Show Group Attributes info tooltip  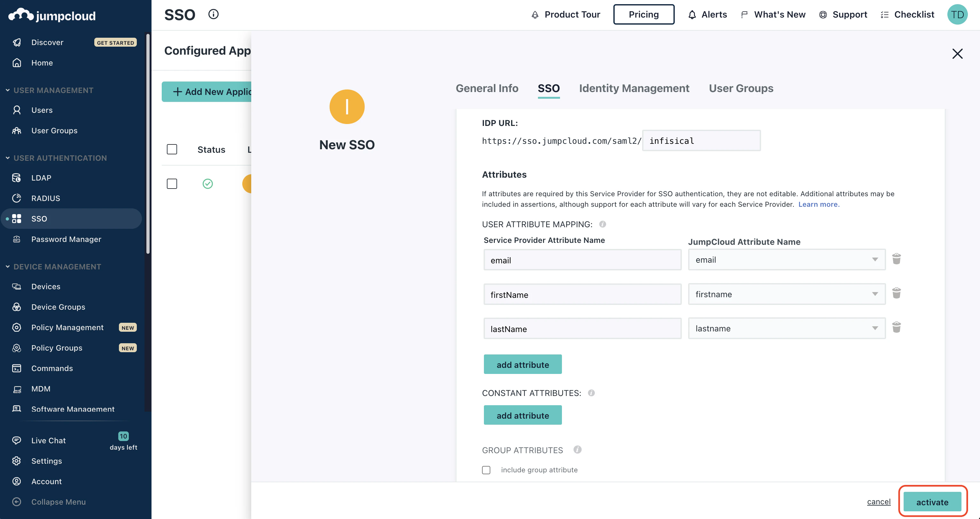coord(578,450)
